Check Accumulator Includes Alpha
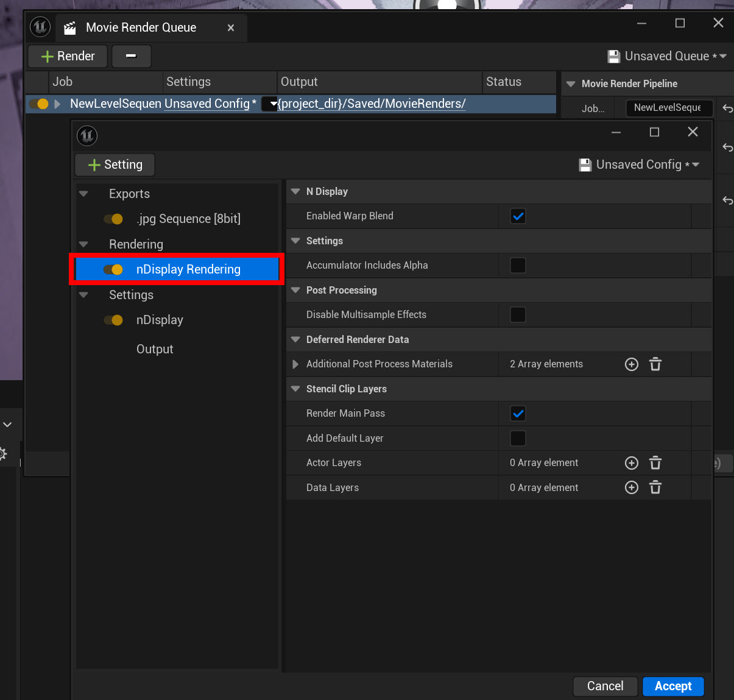Viewport: 734px width, 700px height. click(x=518, y=266)
